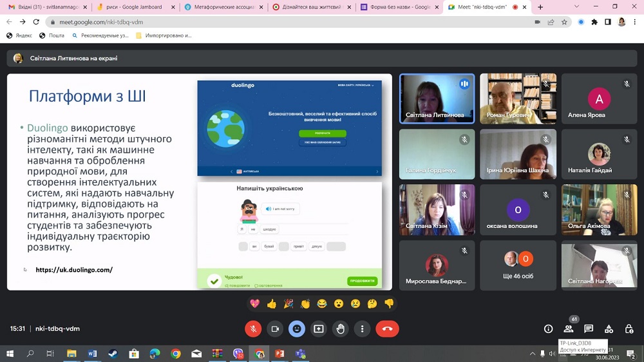Bookmark this page with star icon
This screenshot has width=644, height=362.
click(x=564, y=22)
